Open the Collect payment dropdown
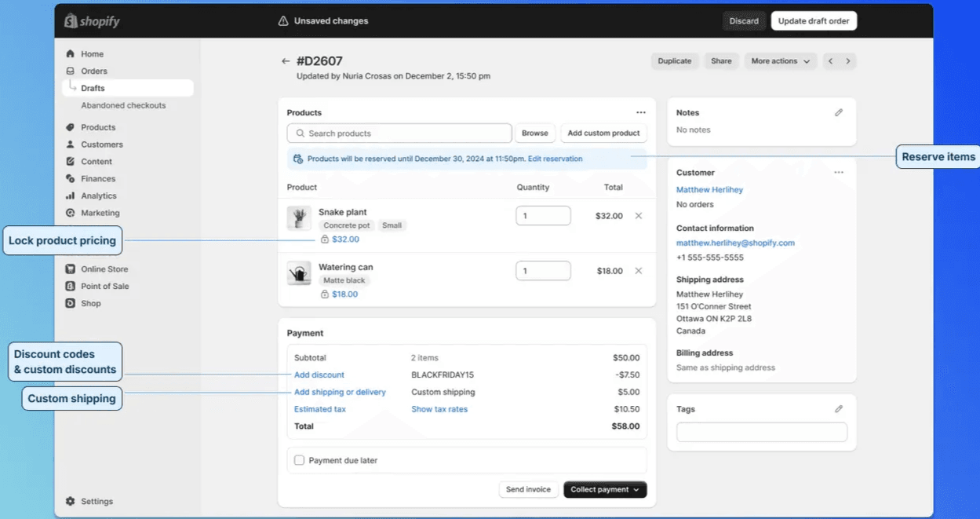Viewport: 980px width, 519px height. pos(605,490)
